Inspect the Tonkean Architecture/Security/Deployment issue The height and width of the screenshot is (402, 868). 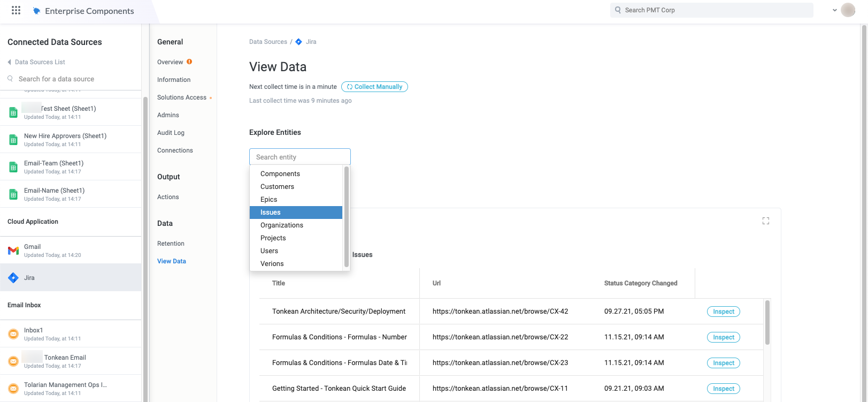(x=724, y=312)
